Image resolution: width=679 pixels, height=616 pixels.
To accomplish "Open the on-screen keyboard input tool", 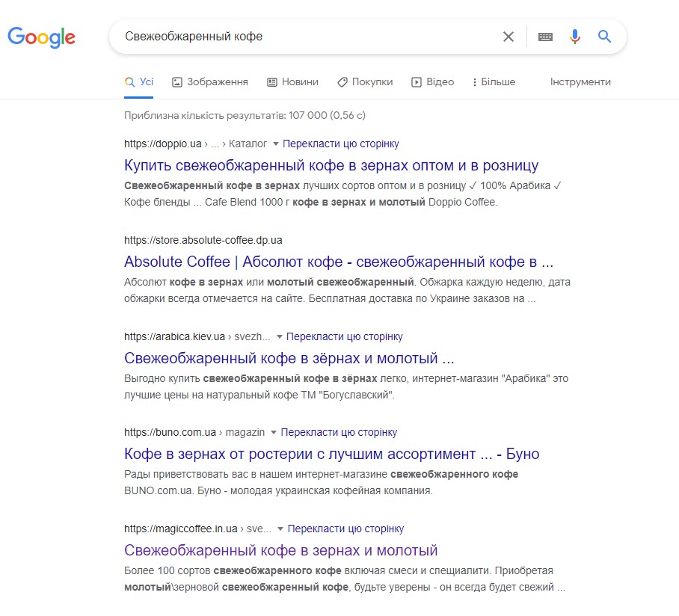I will click(545, 37).
